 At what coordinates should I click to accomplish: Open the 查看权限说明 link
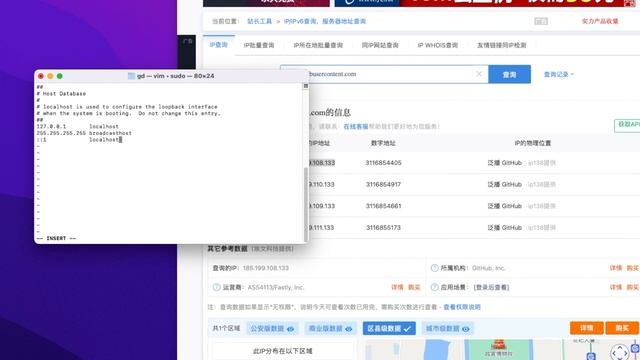tap(462, 307)
